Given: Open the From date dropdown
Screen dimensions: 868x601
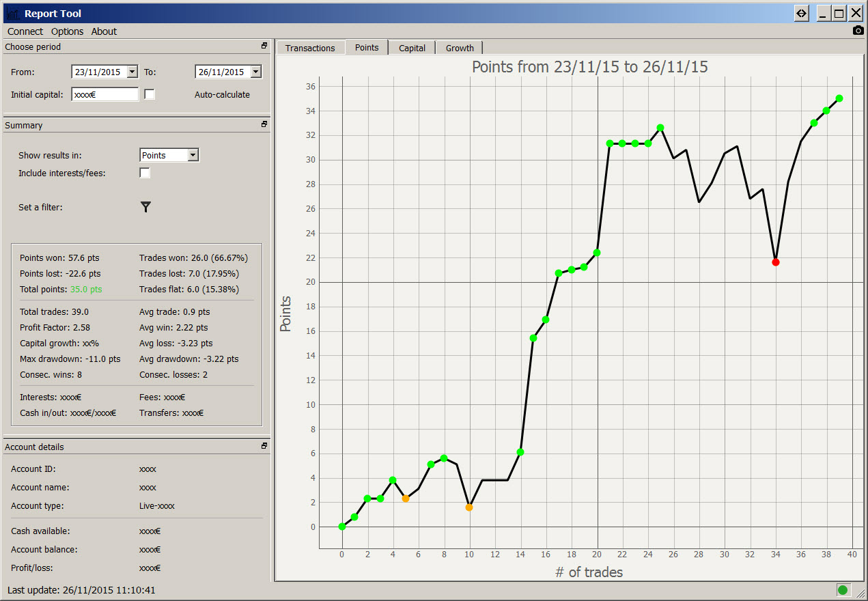Looking at the screenshot, I should pos(132,72).
